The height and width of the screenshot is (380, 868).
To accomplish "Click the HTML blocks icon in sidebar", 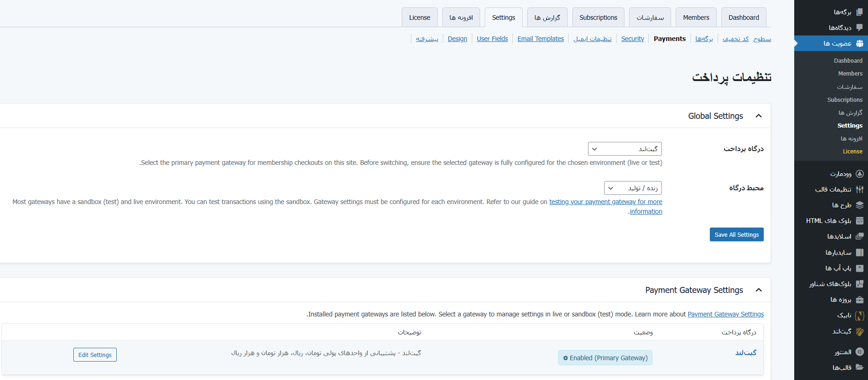I will pyautogui.click(x=859, y=221).
